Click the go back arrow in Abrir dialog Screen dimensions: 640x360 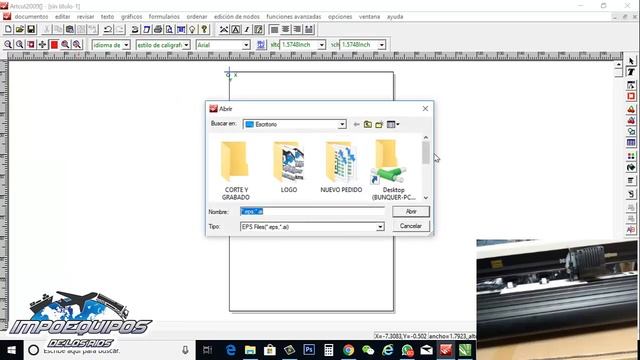(x=356, y=124)
